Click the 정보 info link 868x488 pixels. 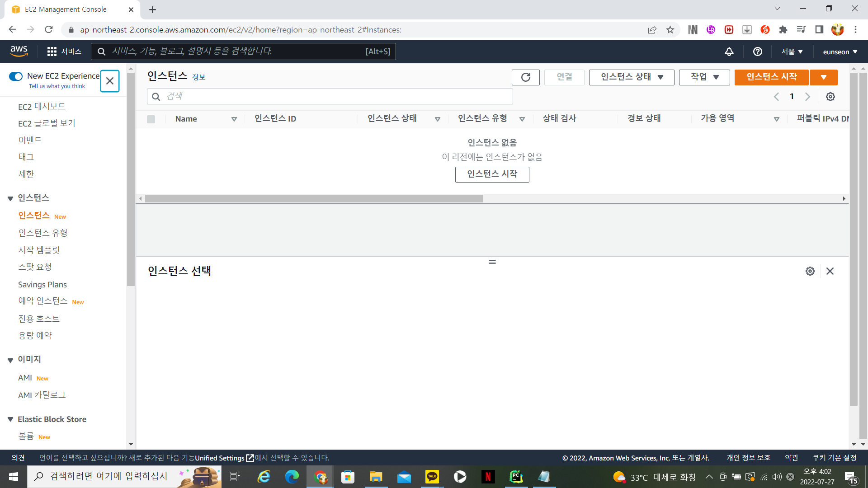coord(199,77)
